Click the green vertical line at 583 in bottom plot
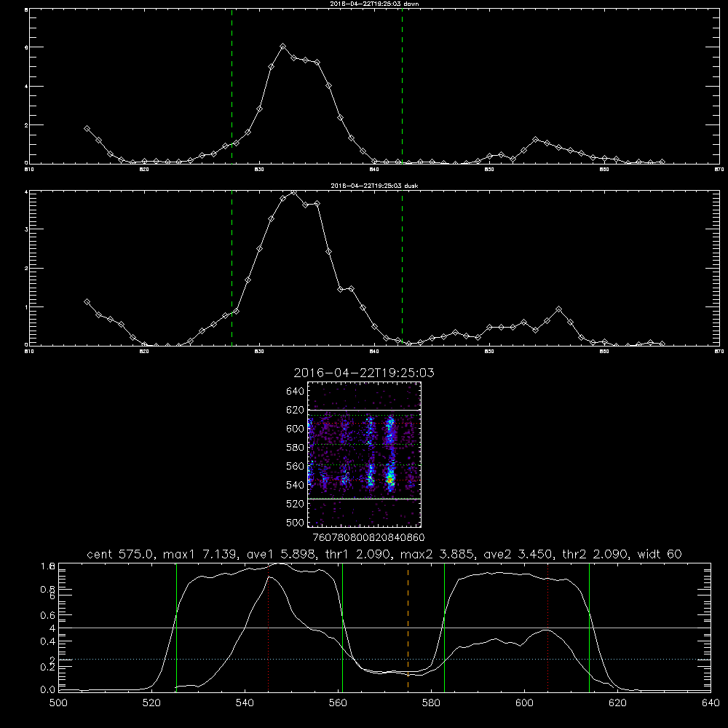The width and height of the screenshot is (728, 728). [444, 628]
